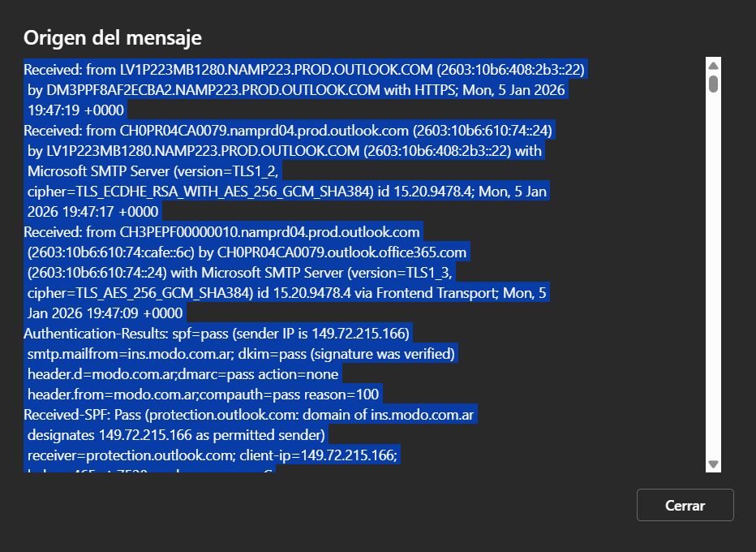Click the line starting "by DM3PPF8AF2ECBA2"
Image resolution: width=756 pixels, height=552 pixels.
(x=296, y=89)
